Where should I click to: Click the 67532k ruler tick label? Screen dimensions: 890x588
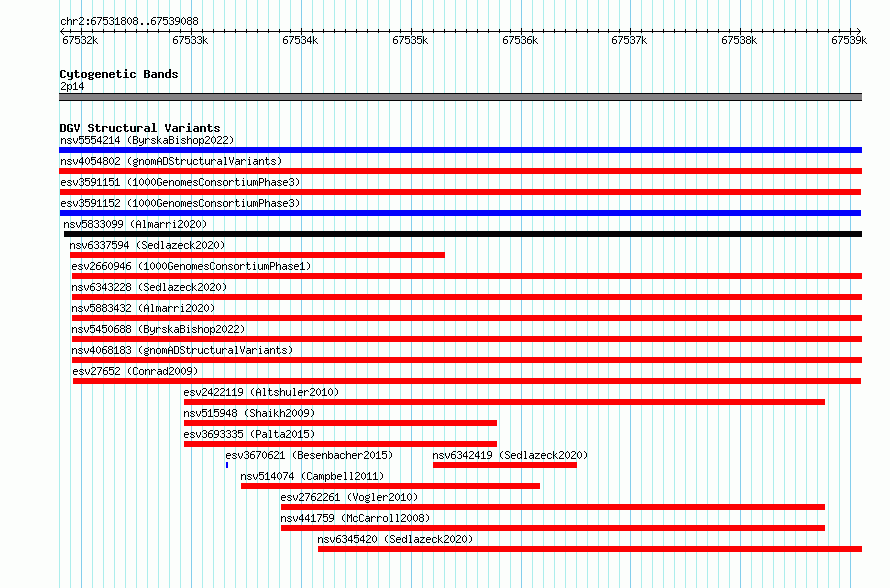(80, 40)
